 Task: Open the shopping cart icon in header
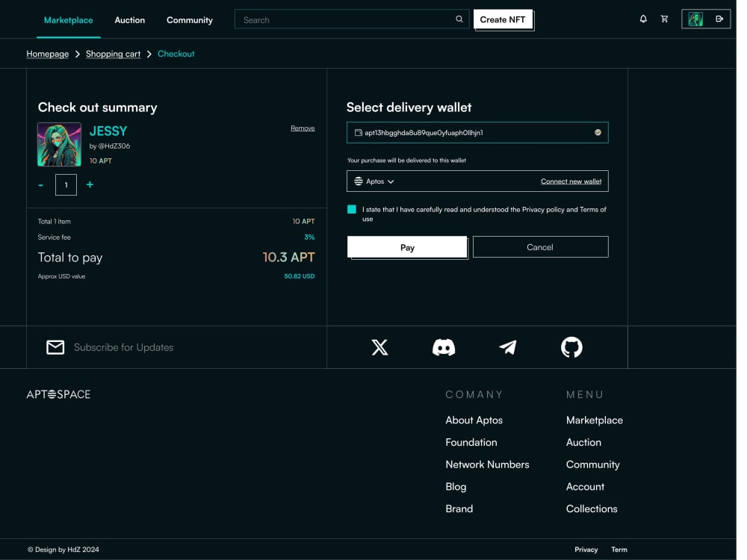pos(664,19)
